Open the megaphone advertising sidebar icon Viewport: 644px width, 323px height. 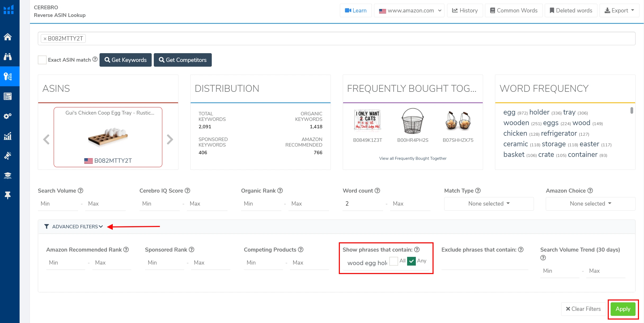pos(8,156)
